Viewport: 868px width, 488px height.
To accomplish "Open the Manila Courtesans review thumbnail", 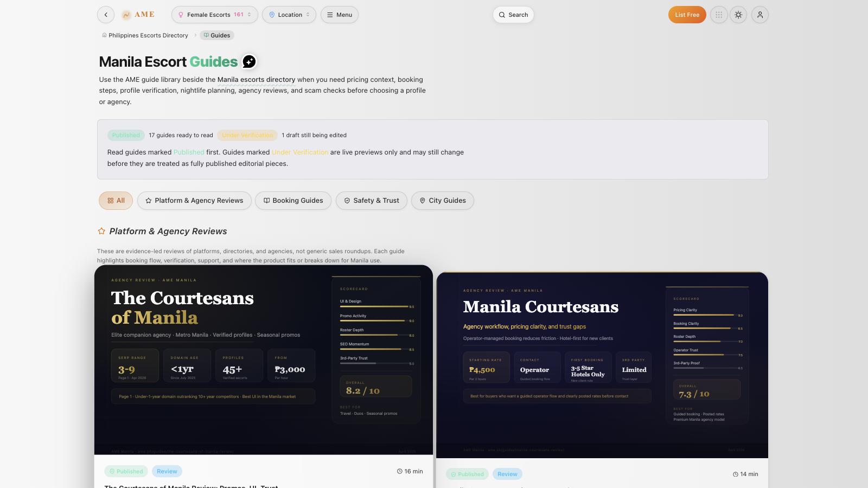I will click(602, 365).
